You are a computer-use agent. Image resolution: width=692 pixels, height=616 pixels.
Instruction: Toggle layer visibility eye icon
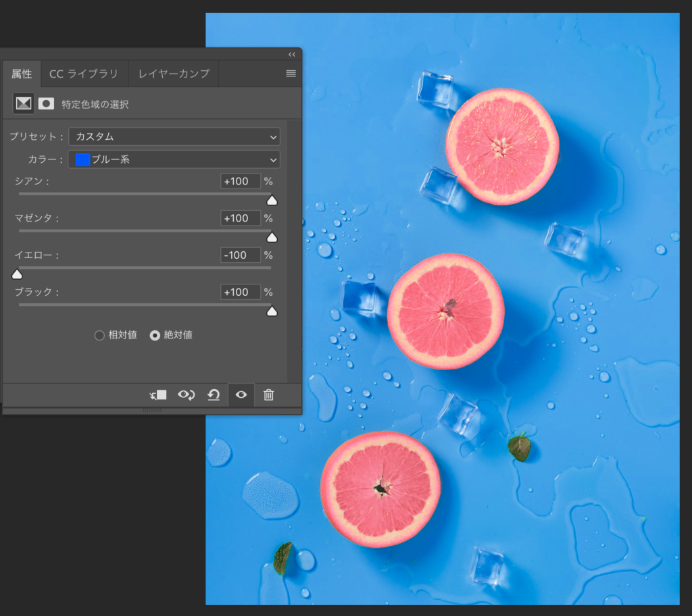241,395
